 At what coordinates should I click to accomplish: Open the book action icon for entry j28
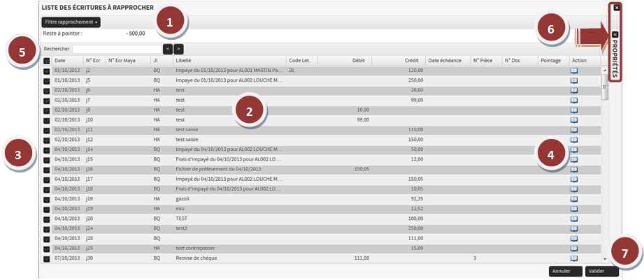(574, 238)
